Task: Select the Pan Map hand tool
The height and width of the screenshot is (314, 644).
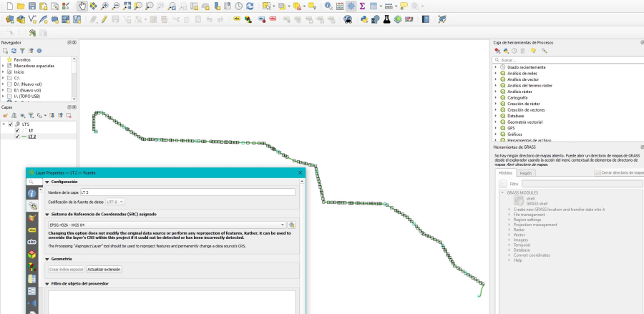Action: pyautogui.click(x=82, y=6)
